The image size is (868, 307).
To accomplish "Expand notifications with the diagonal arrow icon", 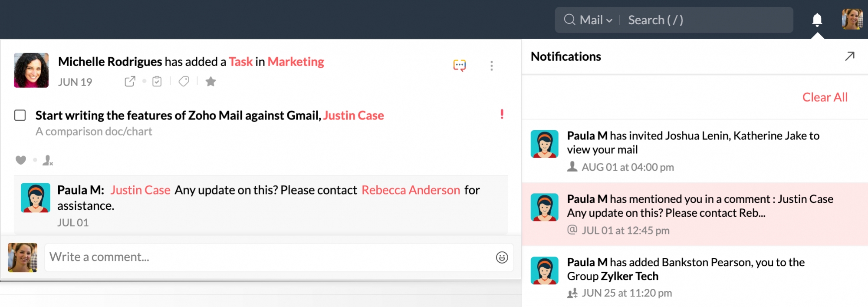I will point(849,56).
